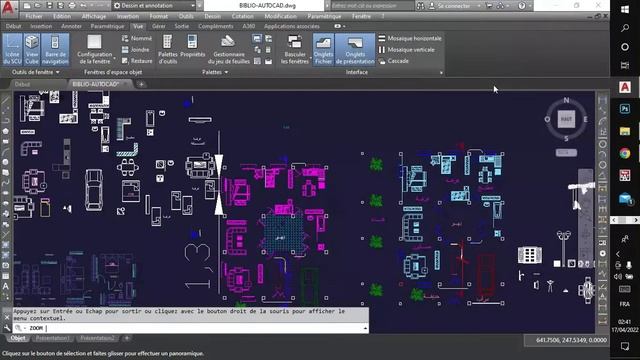Open the Palettes d'outils panel
The image size is (640, 360).
tap(167, 49)
